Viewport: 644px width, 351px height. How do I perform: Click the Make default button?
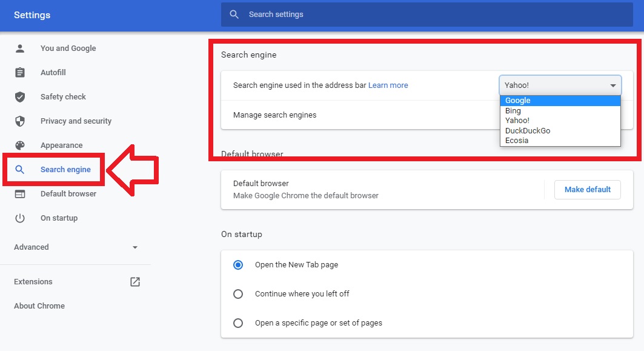click(x=587, y=190)
